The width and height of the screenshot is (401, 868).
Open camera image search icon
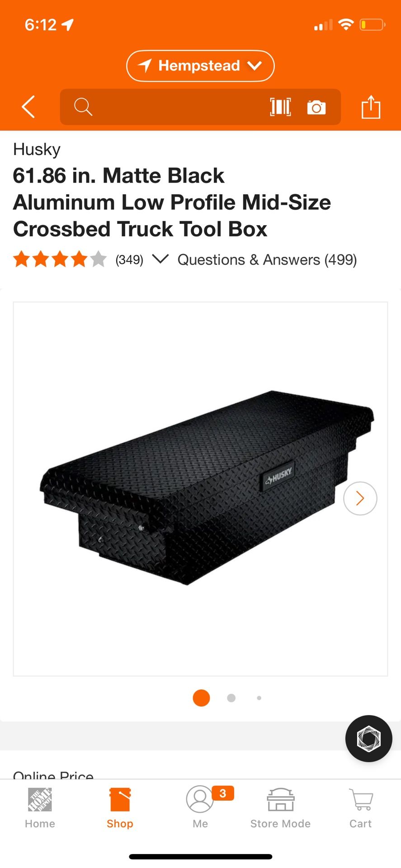(316, 108)
